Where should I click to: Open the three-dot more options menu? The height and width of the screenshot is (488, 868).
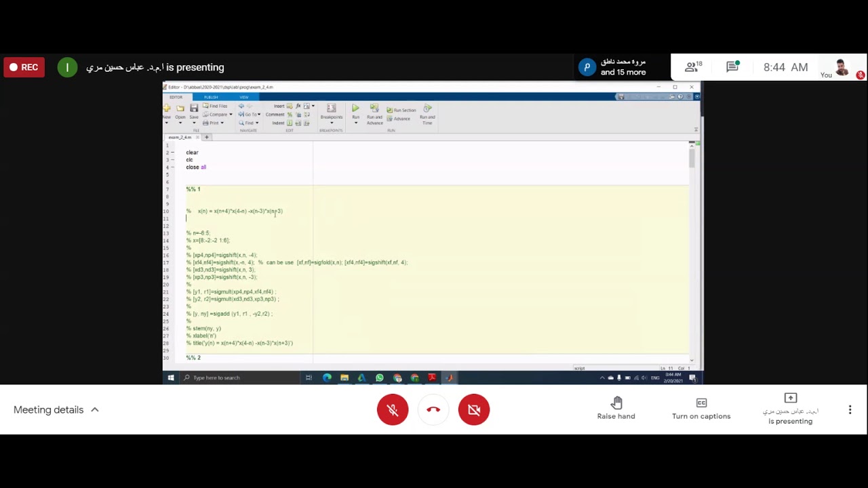850,409
